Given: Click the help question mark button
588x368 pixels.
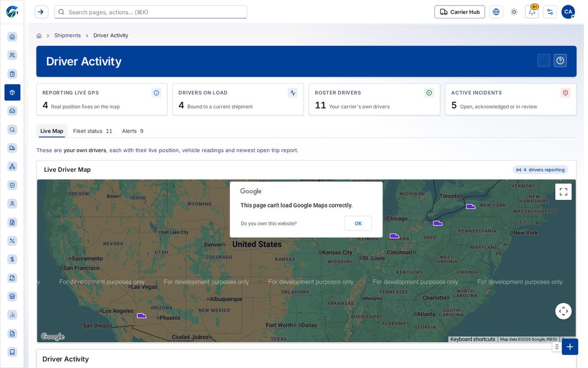Looking at the screenshot, I should [560, 61].
